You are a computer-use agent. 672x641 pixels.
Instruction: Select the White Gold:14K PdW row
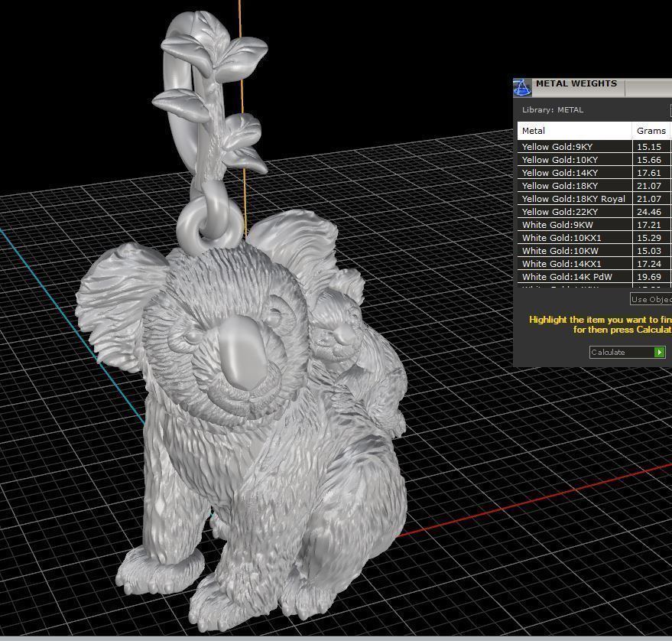point(595,277)
